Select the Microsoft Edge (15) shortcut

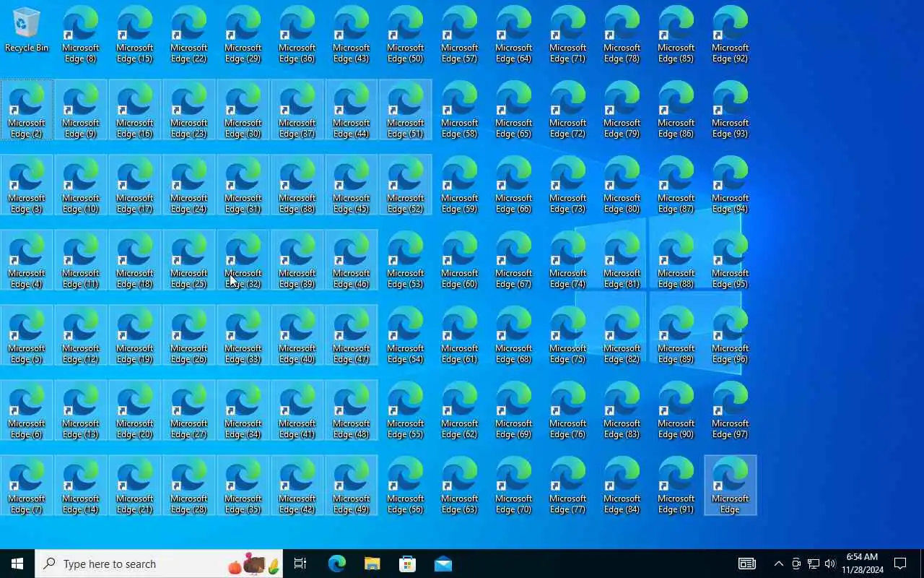pyautogui.click(x=135, y=35)
